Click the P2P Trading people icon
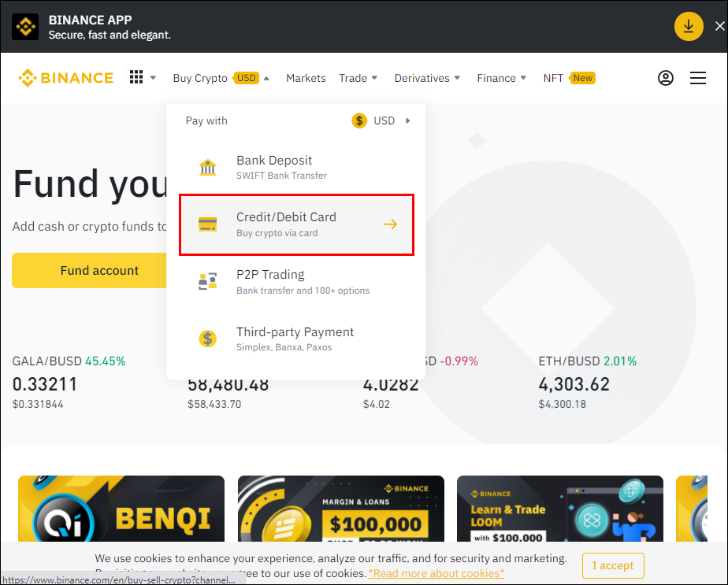The height and width of the screenshot is (585, 728). tap(207, 282)
